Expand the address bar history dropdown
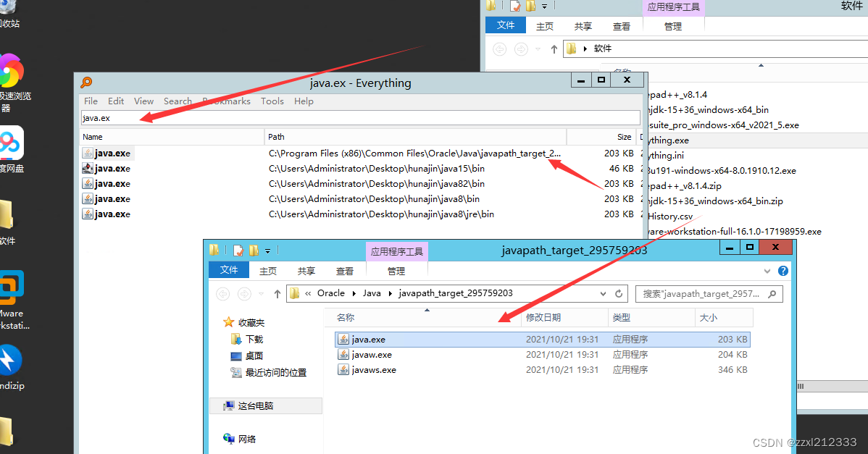This screenshot has width=868, height=454. point(603,294)
